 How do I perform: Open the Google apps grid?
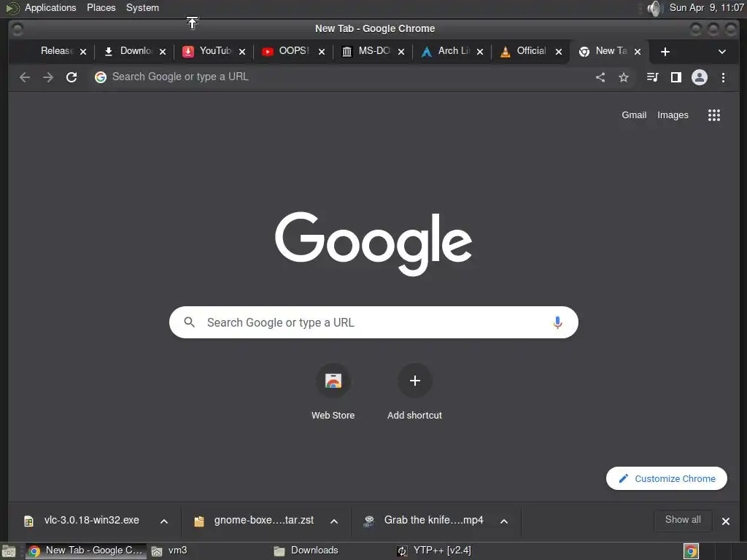click(713, 114)
